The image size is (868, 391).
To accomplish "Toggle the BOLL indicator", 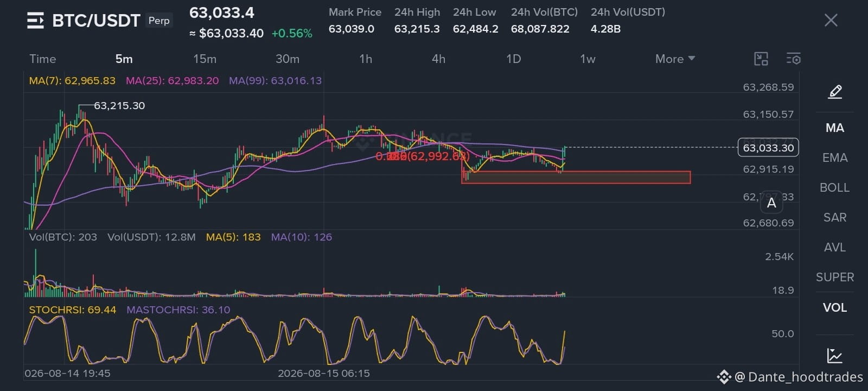I will tap(834, 187).
